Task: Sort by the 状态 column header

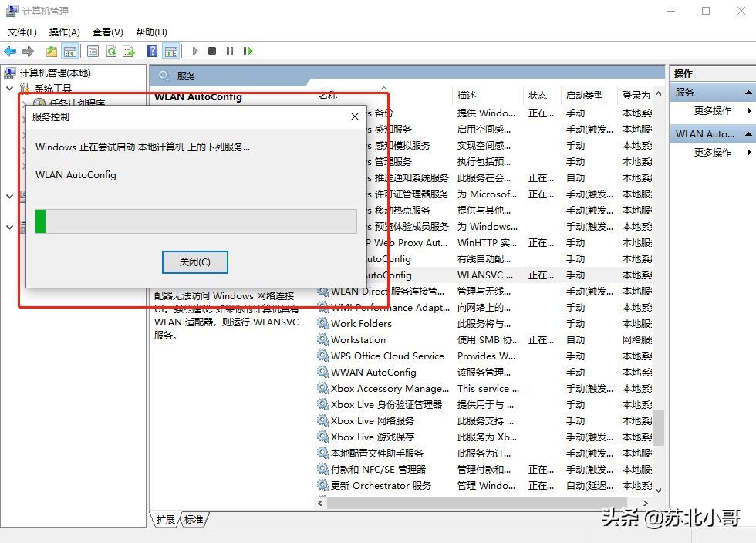Action: [x=542, y=96]
